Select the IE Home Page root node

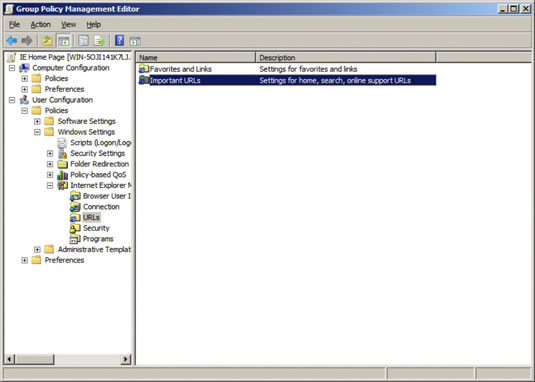75,57
